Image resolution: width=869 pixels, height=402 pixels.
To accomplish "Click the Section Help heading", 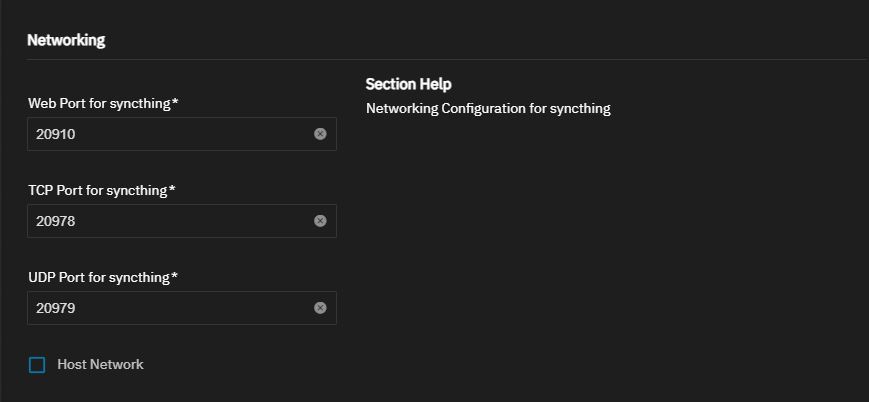I will click(x=408, y=84).
